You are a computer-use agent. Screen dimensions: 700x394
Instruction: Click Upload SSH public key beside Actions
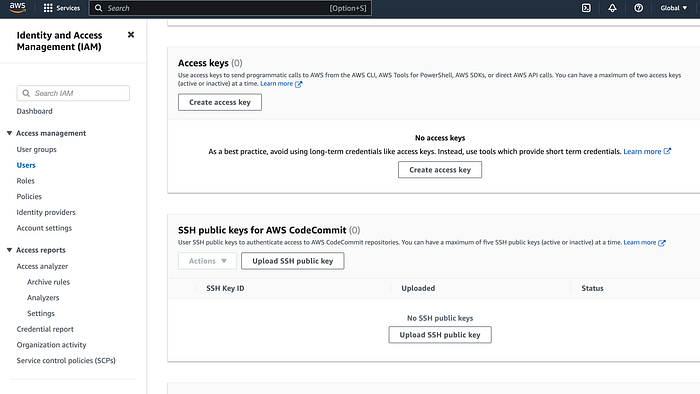(292, 261)
